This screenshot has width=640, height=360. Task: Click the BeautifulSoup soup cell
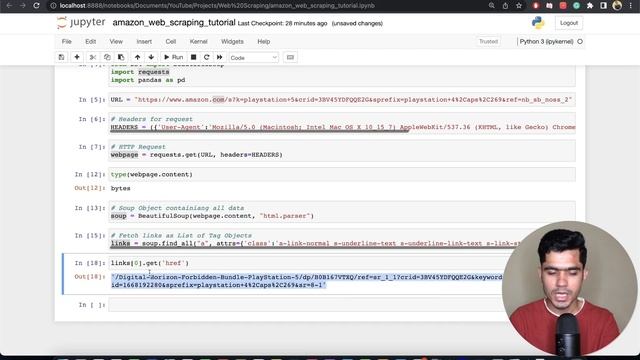pyautogui.click(x=342, y=212)
